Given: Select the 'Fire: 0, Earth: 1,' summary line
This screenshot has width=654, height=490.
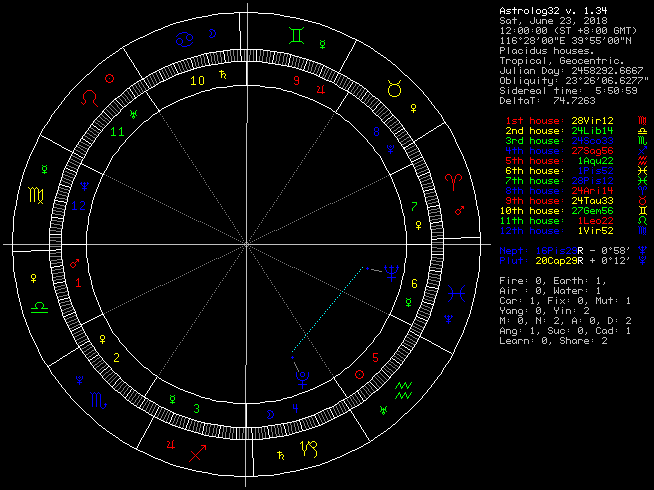Looking at the screenshot, I should tap(553, 281).
